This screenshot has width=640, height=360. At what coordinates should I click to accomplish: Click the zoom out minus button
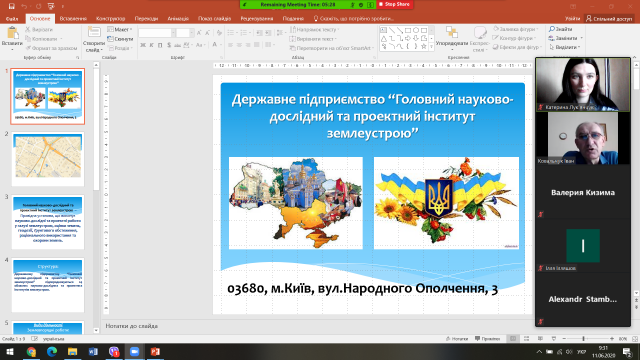point(564,339)
